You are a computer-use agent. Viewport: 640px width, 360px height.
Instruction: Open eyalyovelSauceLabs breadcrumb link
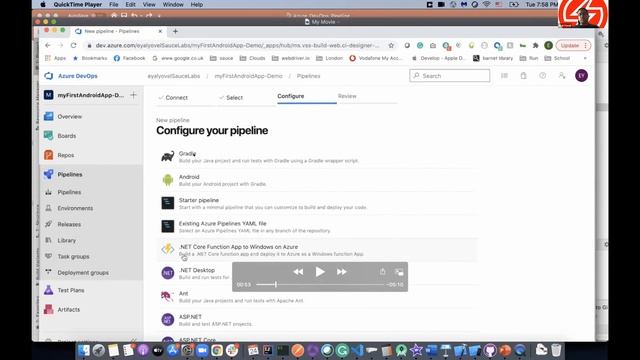click(173, 76)
